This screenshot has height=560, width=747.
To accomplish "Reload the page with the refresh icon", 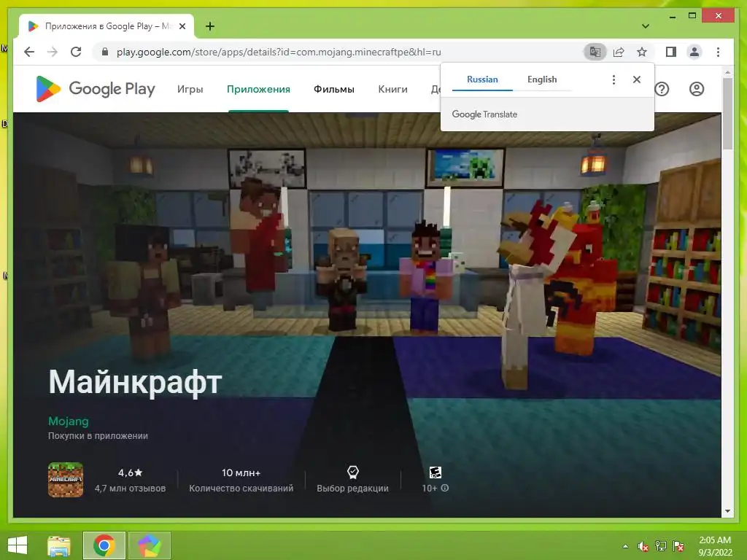I will click(76, 52).
